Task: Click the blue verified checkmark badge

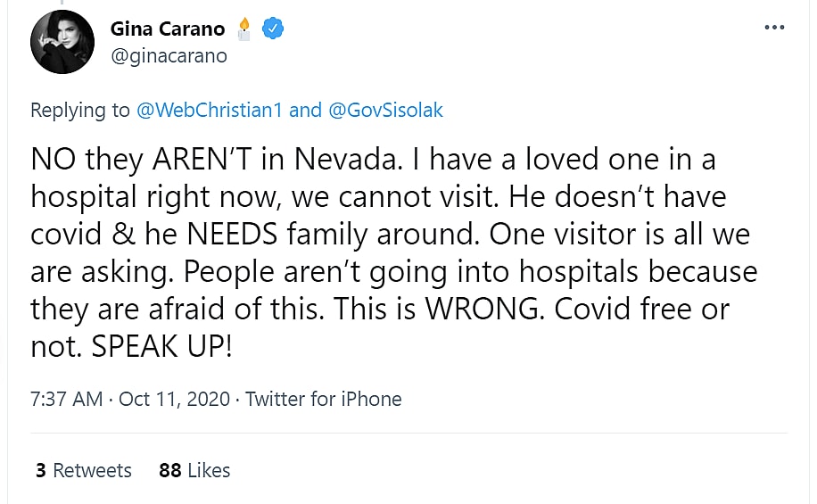Action: [273, 29]
